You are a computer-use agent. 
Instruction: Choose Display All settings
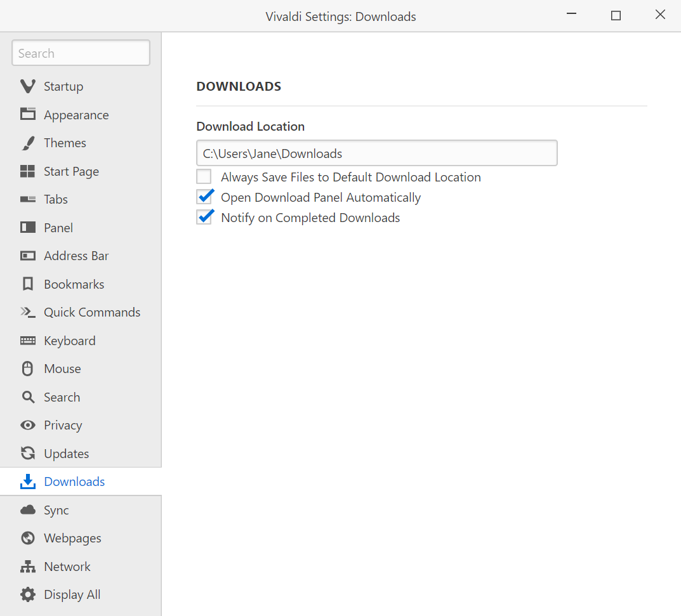tap(72, 594)
